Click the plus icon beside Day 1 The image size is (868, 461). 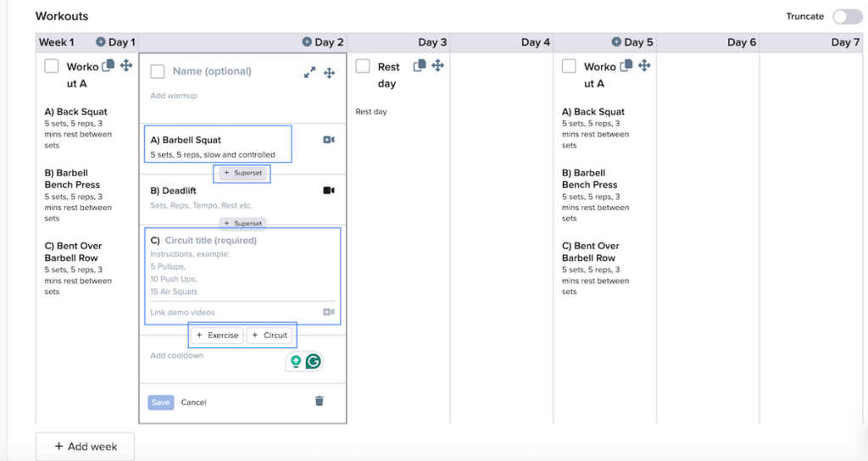pos(101,42)
